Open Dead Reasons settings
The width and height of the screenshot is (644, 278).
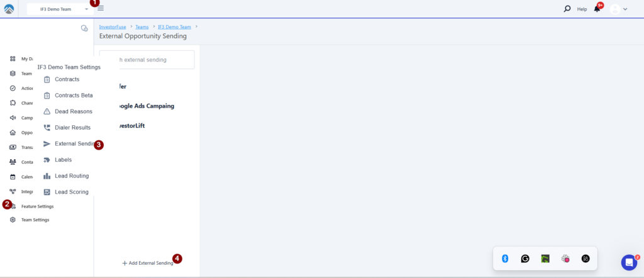tap(73, 111)
